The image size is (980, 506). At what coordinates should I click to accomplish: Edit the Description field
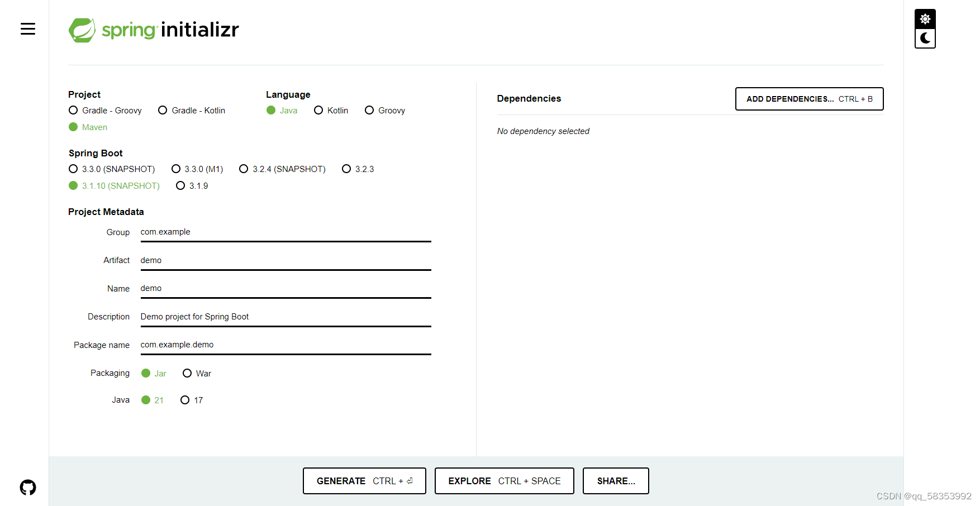point(286,317)
